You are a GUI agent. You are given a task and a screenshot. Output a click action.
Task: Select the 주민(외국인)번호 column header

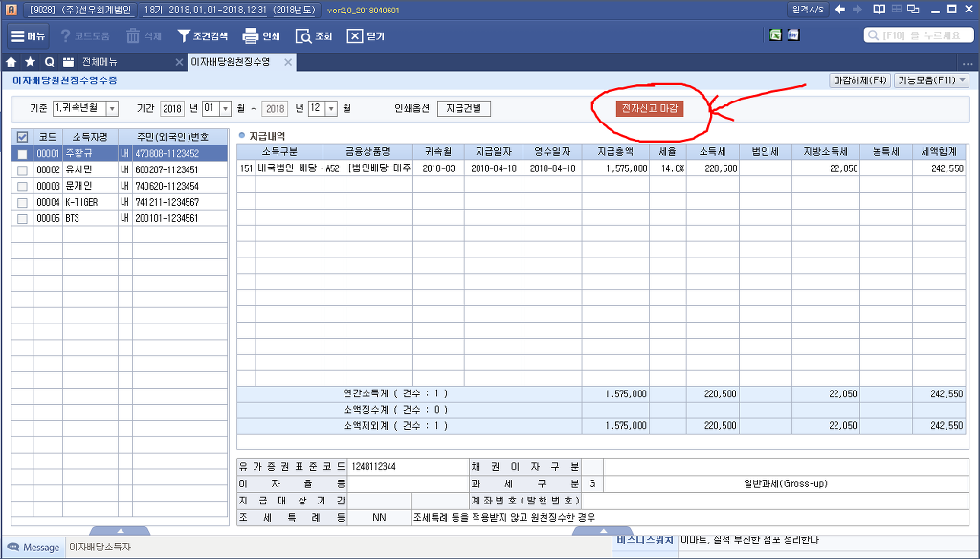(x=172, y=137)
